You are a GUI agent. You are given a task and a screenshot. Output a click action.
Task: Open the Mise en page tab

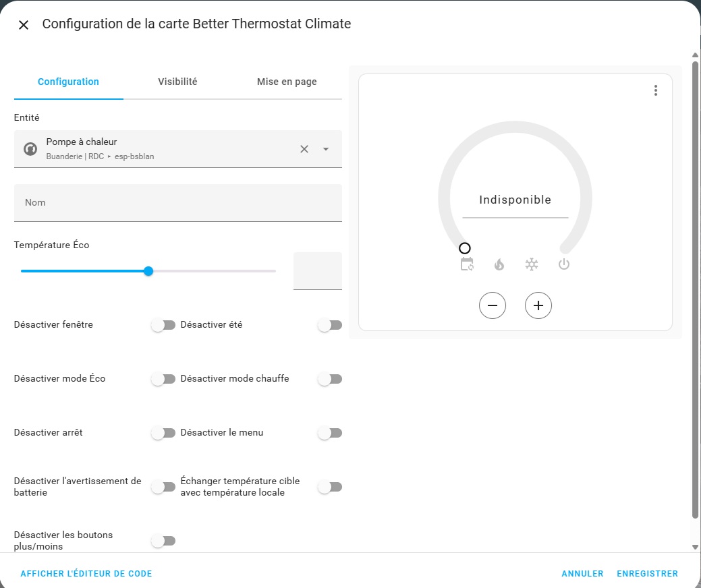click(287, 82)
